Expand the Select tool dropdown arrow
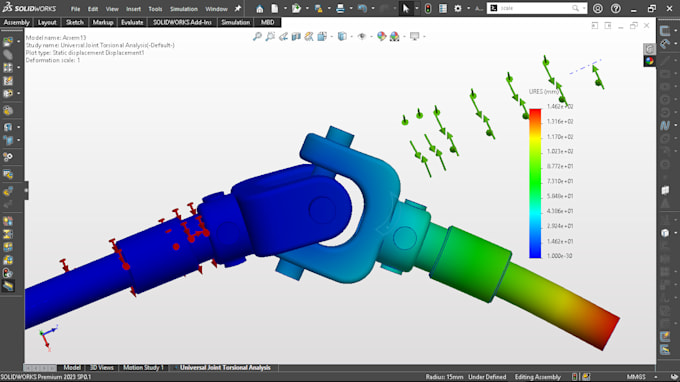Screen dimensions: 680x382 (416, 9)
